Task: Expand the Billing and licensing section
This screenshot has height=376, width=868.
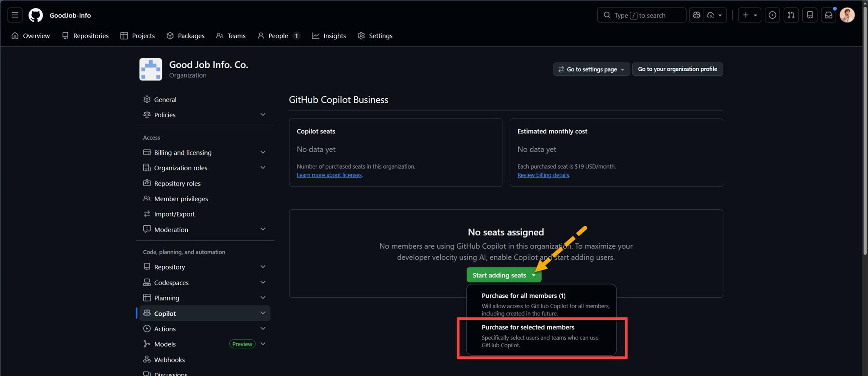Action: [262, 152]
